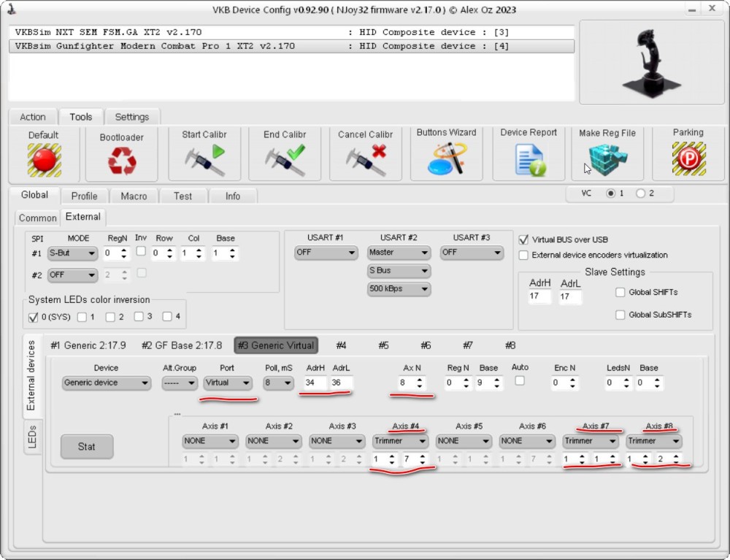The image size is (730, 560).
Task: Open the Device Report icon
Action: [529, 159]
